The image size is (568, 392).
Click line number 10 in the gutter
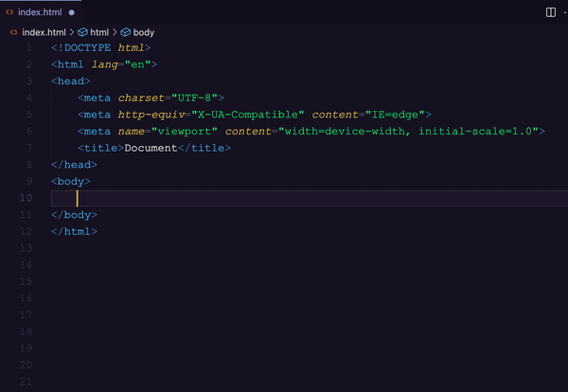[27, 198]
